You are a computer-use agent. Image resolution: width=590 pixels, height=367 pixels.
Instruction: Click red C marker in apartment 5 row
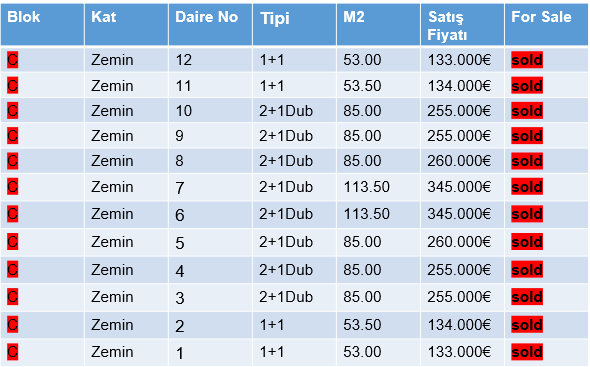pyautogui.click(x=12, y=242)
